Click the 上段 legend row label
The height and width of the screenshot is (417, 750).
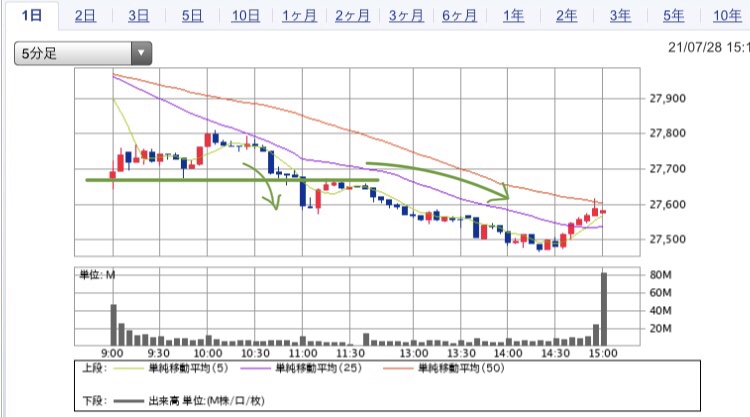94,368
